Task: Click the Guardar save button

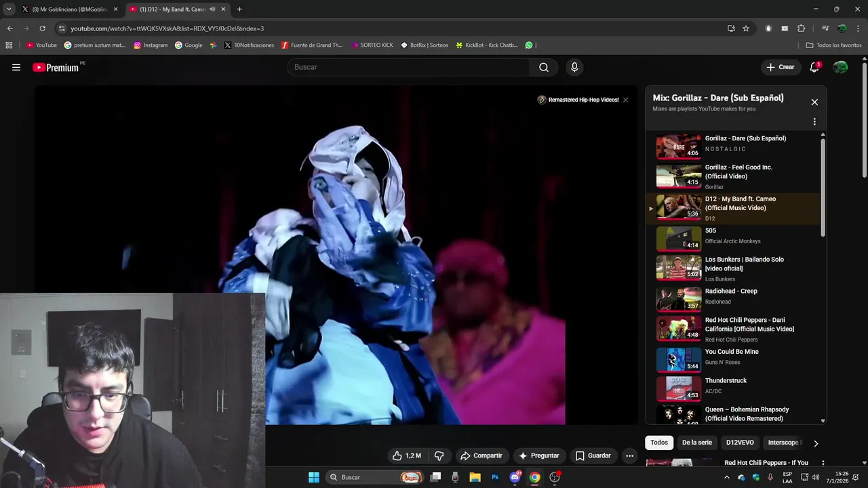Action: click(x=593, y=455)
